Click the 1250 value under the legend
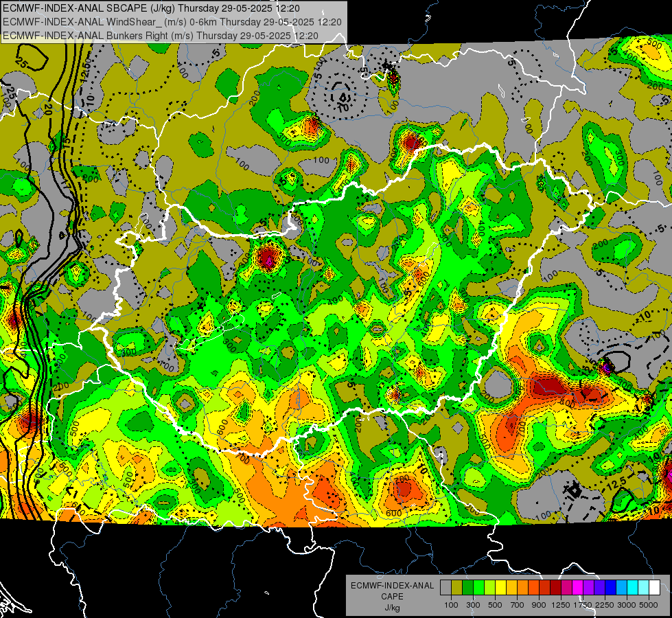This screenshot has height=618, width=672. 561,605
